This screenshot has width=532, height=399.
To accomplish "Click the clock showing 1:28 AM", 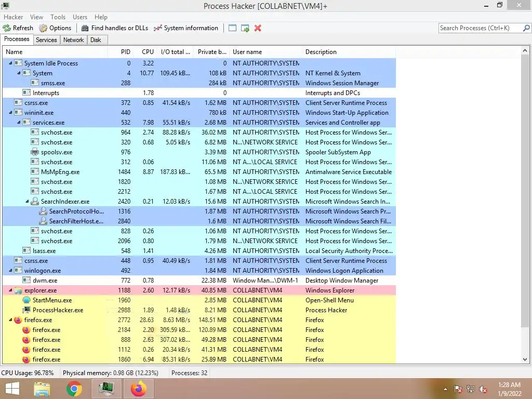I will coord(509,385).
